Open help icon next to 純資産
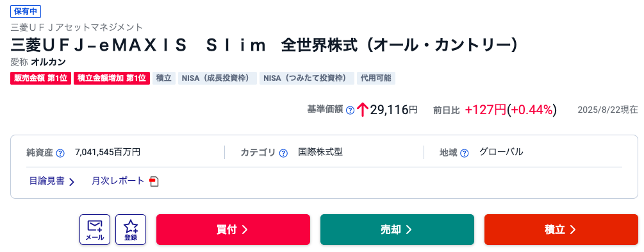Screen dimensions: 644x252 coord(60,153)
